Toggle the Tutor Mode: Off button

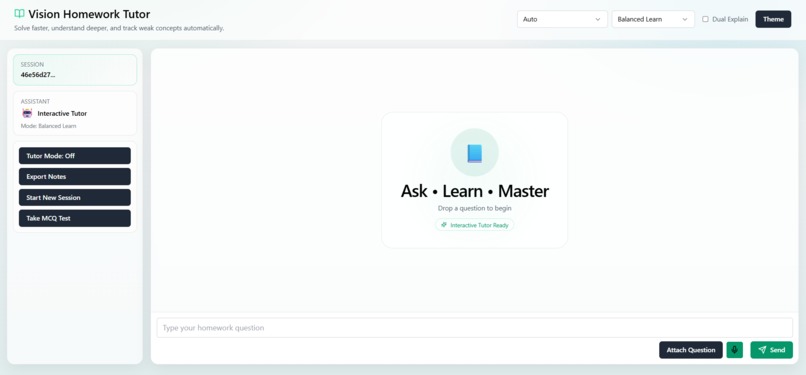[75, 156]
